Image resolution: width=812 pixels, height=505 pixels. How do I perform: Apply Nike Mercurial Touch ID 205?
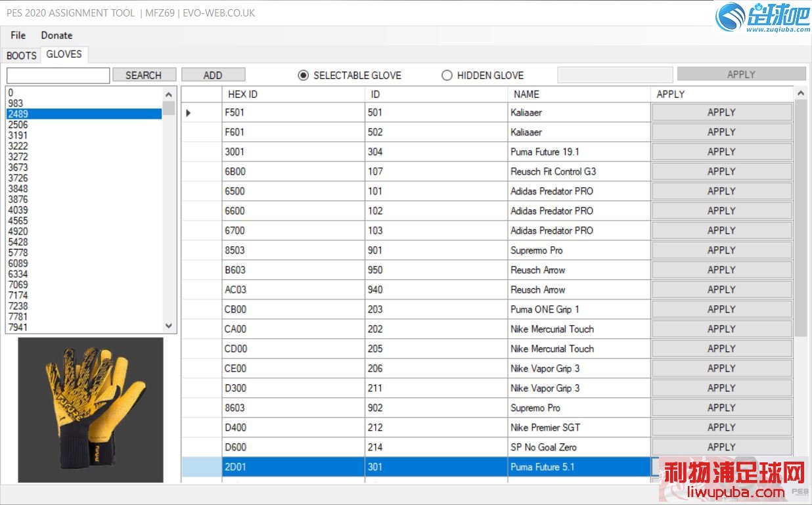pyautogui.click(x=721, y=349)
